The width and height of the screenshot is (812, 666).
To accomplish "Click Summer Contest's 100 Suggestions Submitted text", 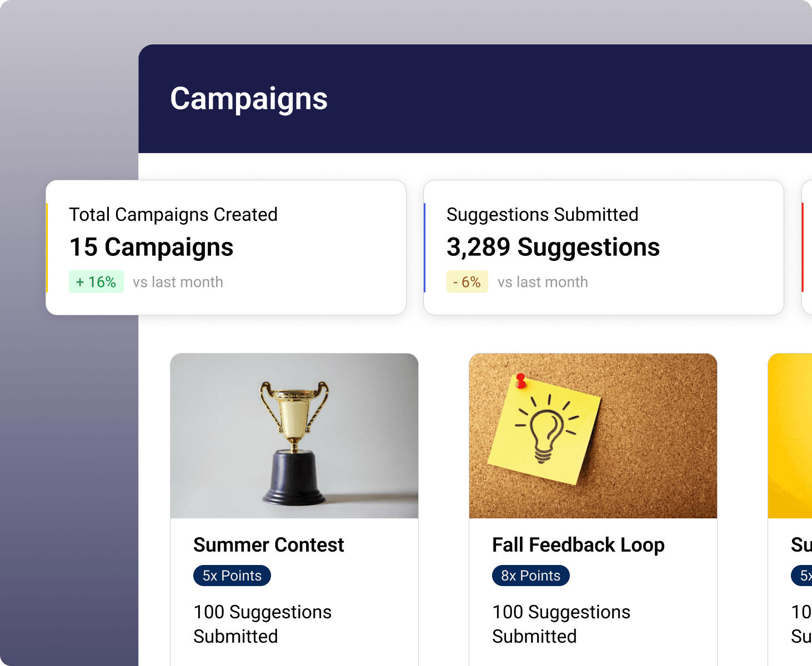I will click(x=262, y=624).
